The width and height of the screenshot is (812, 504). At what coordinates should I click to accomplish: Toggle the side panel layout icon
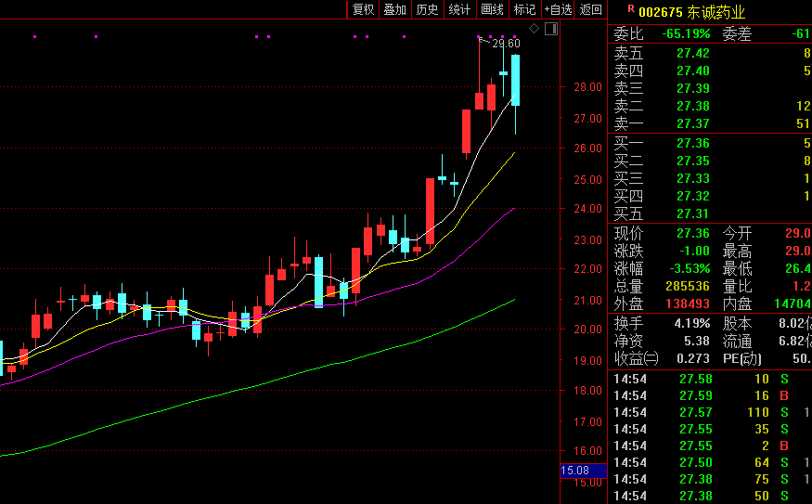tap(551, 29)
